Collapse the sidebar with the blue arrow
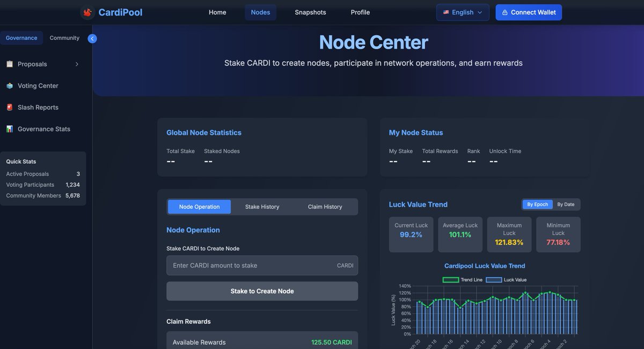 tap(92, 39)
